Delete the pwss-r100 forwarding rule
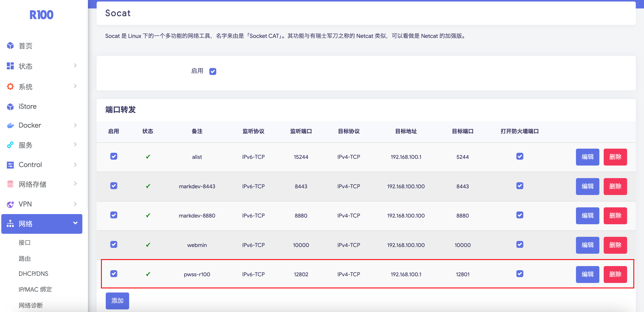The image size is (644, 312). [615, 275]
